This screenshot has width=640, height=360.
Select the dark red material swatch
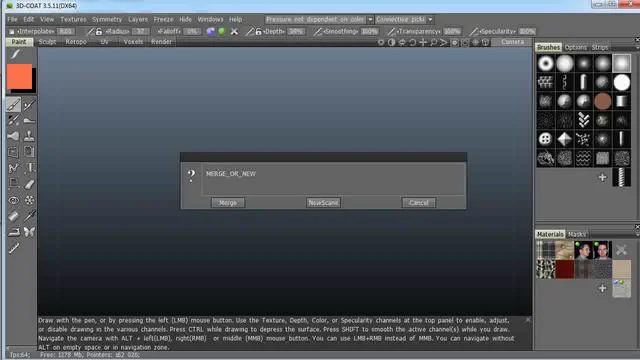(565, 269)
